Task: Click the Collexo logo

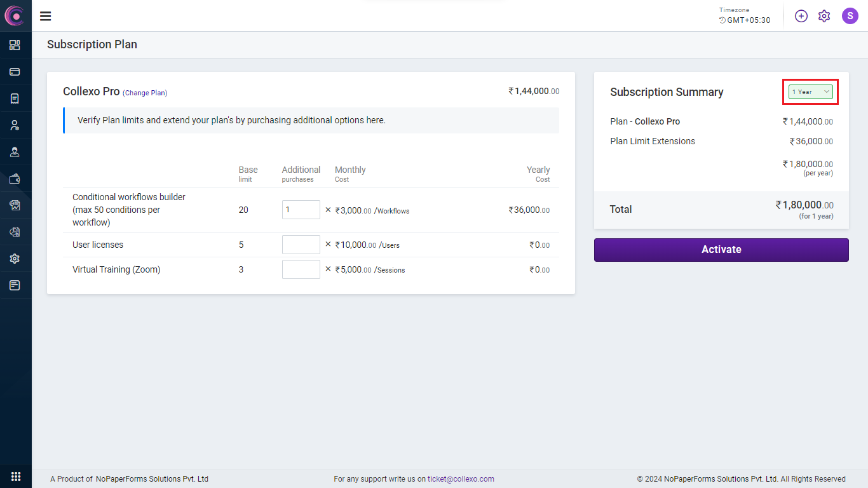Action: pos(15,16)
